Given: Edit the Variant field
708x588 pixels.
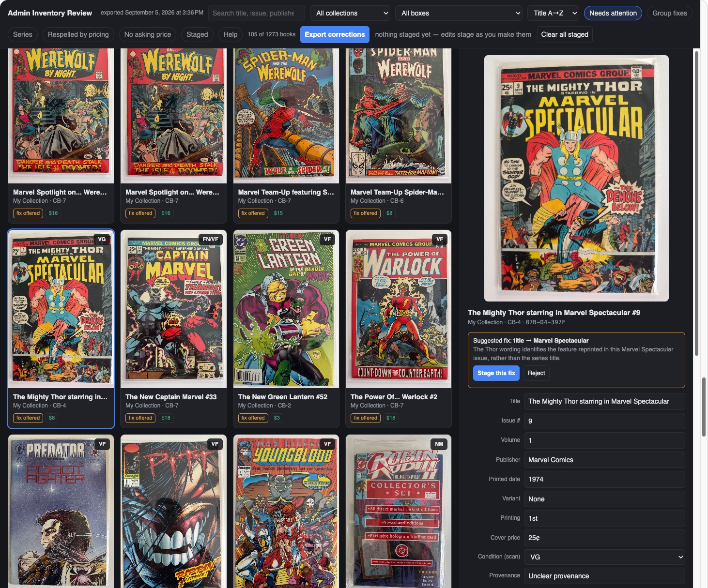Looking at the screenshot, I should pyautogui.click(x=604, y=499).
